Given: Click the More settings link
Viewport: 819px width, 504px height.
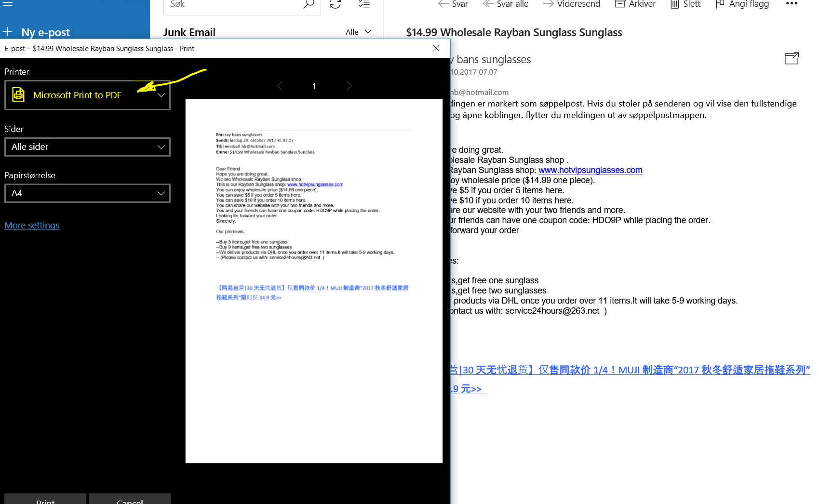Looking at the screenshot, I should pyautogui.click(x=32, y=225).
